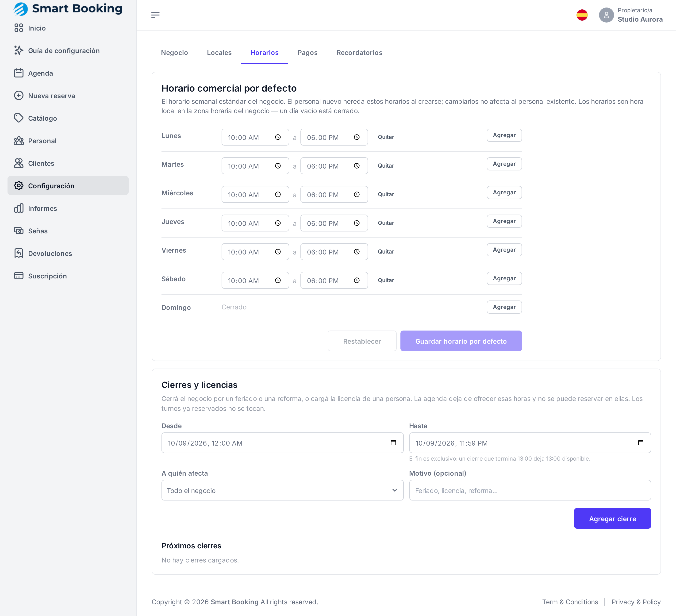The height and width of the screenshot is (616, 676).
Task: Click Agregar on the Domingo row
Action: (504, 307)
